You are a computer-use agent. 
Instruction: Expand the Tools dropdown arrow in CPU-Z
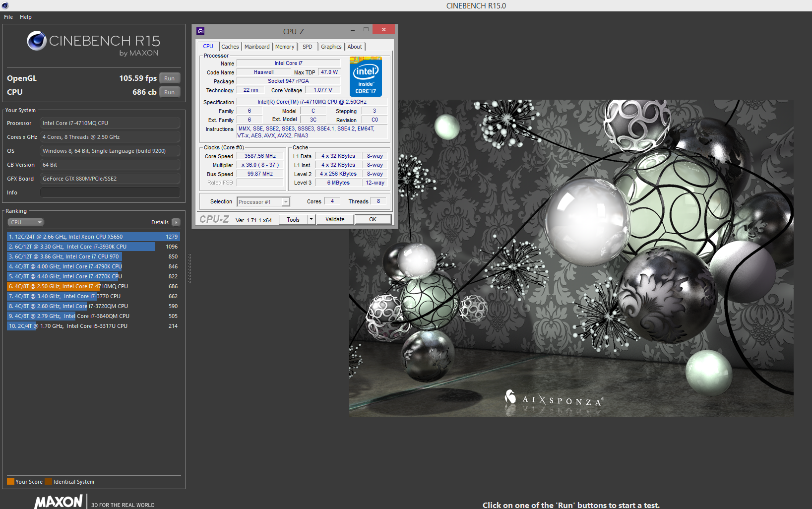[312, 219]
